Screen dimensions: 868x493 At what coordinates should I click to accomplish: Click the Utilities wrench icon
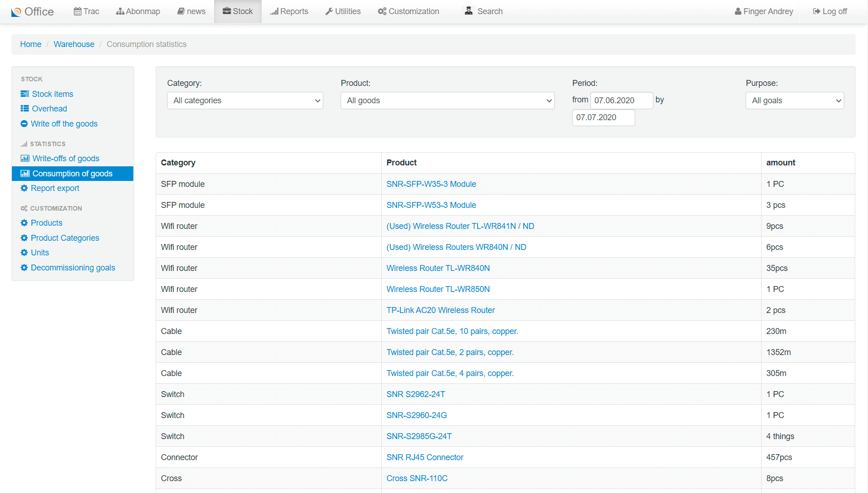[x=329, y=11]
